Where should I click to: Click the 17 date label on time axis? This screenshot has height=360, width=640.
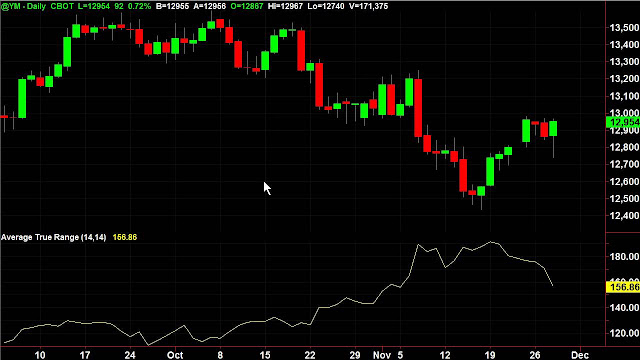coord(85,355)
